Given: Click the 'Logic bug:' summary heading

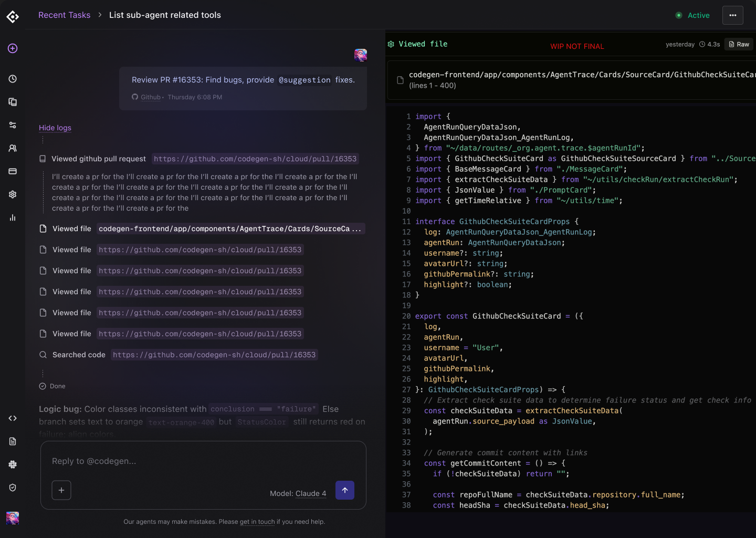Looking at the screenshot, I should pos(60,409).
